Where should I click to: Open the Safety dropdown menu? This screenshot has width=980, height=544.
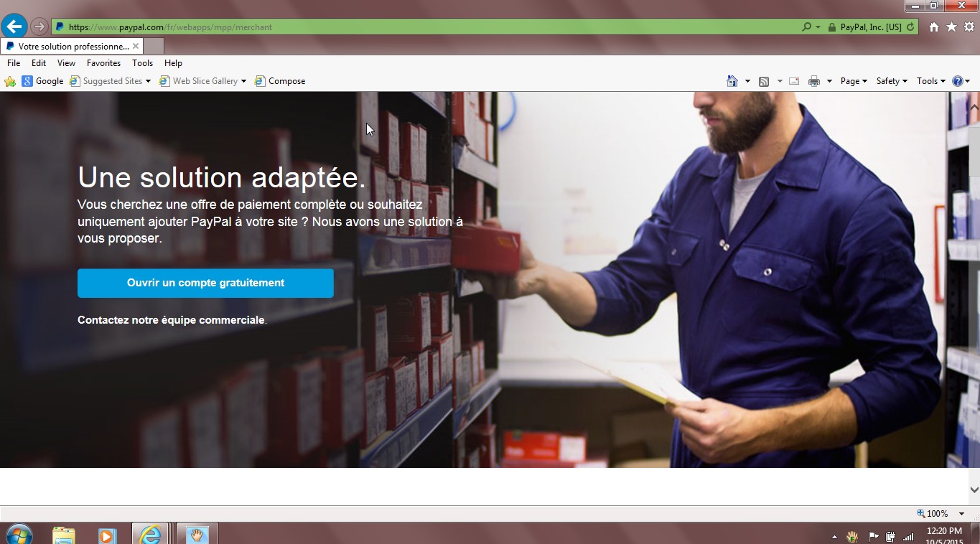point(892,81)
